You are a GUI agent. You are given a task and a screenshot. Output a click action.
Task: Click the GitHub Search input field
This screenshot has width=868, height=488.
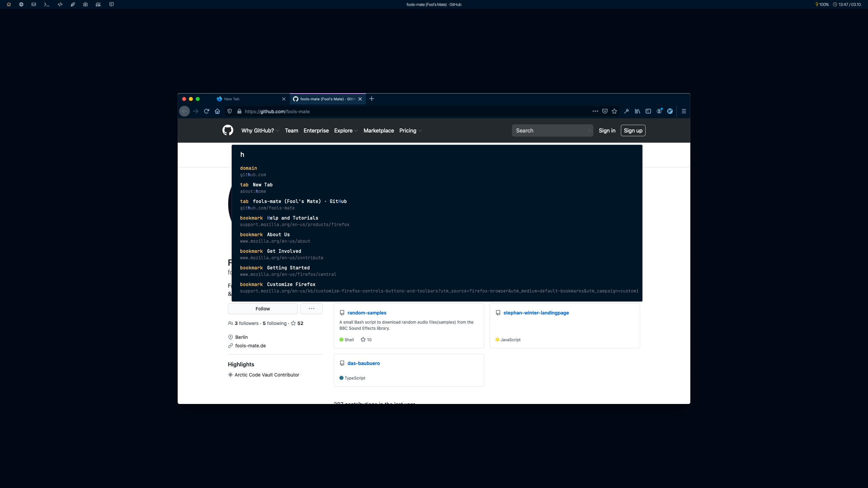(552, 130)
